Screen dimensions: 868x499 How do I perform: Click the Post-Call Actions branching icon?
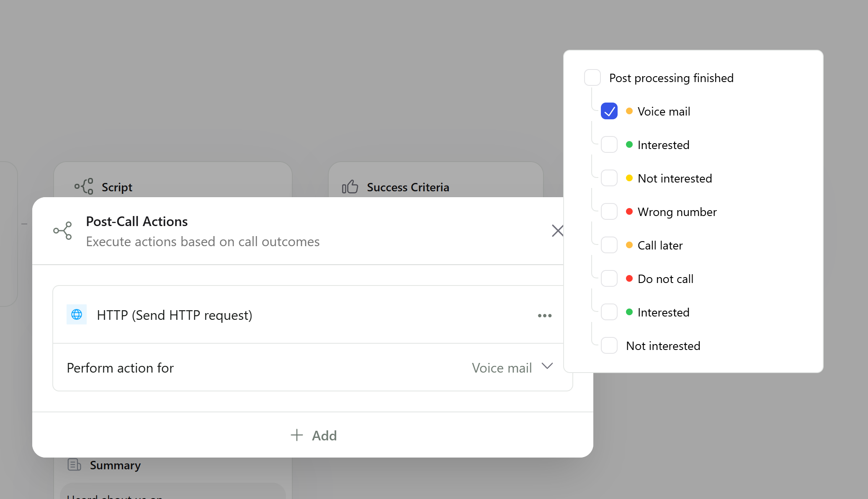point(62,231)
